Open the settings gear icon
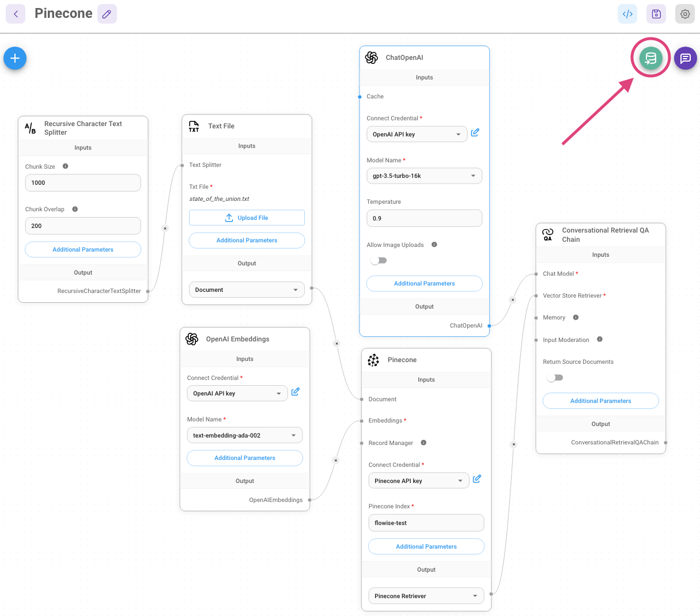The height and width of the screenshot is (616, 700). click(x=685, y=14)
